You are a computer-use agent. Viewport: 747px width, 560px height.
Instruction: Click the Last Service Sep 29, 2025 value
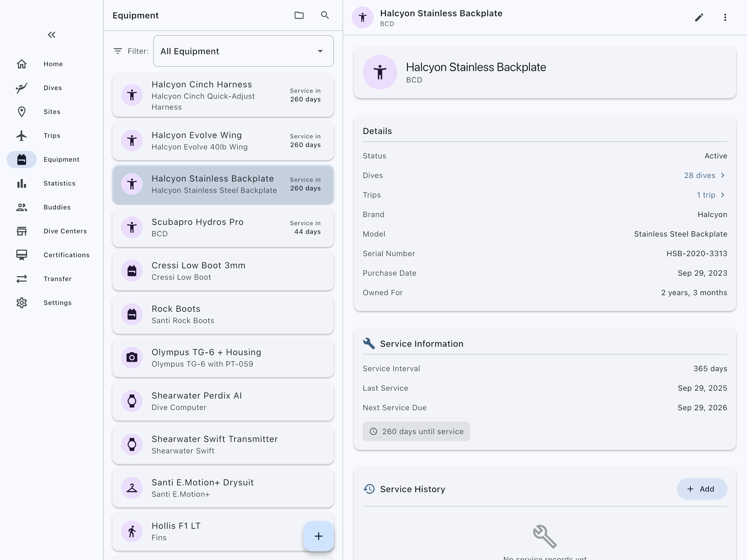pos(702,388)
